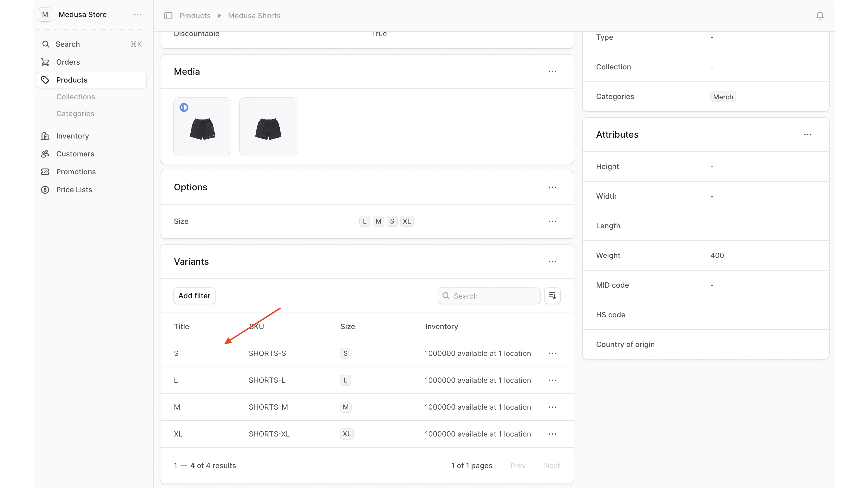The image size is (868, 488).
Task: Open the Media section kebab menu
Action: pos(552,71)
